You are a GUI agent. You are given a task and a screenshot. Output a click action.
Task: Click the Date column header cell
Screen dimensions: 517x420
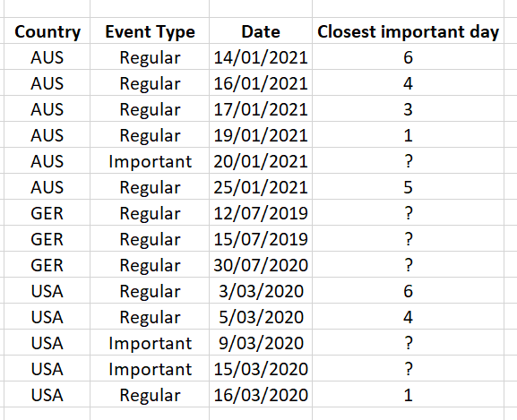pos(261,31)
